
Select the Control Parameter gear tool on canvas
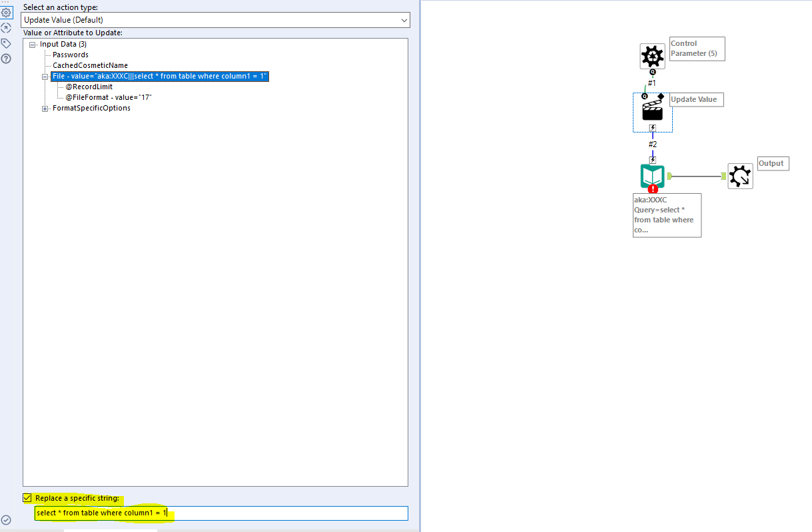click(652, 56)
